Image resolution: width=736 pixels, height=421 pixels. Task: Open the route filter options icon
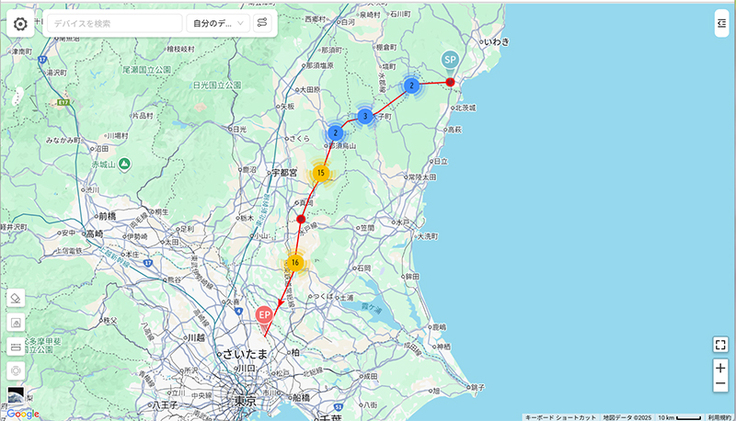click(x=262, y=23)
